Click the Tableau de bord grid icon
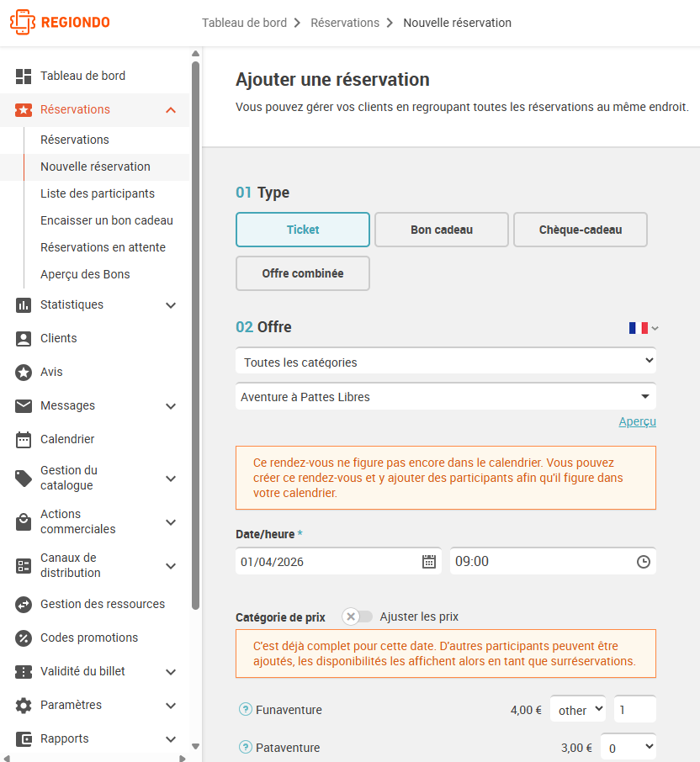Screen dimensions: 700x762 pos(24,77)
